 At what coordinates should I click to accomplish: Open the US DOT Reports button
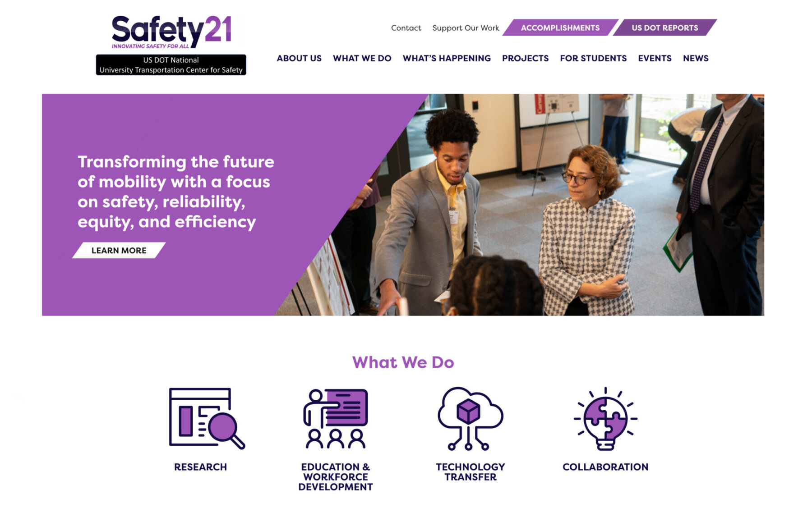pyautogui.click(x=664, y=27)
